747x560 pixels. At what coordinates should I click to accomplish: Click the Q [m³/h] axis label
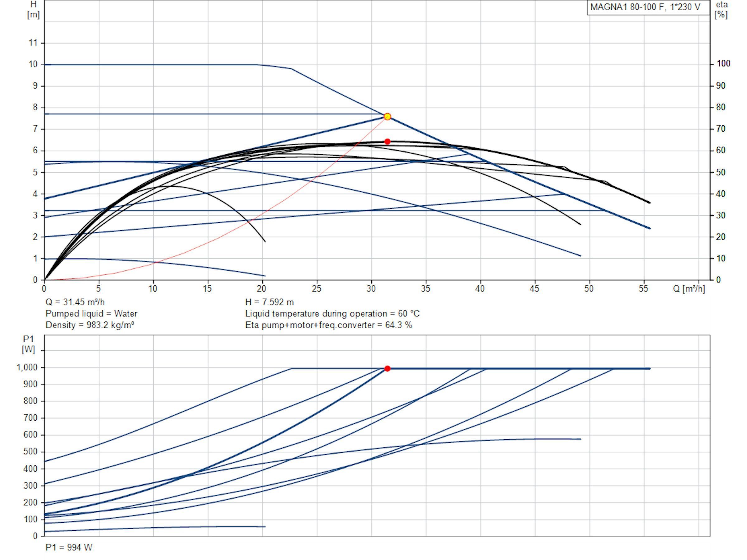click(689, 289)
